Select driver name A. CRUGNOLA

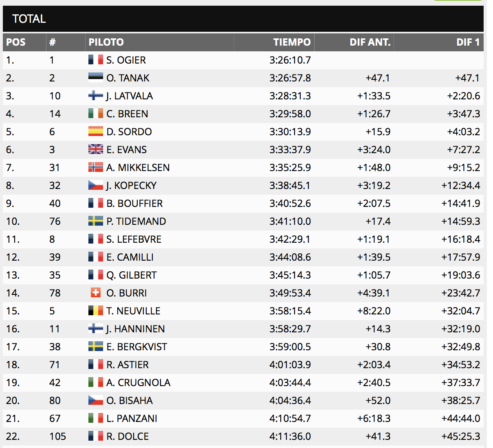pos(138,382)
